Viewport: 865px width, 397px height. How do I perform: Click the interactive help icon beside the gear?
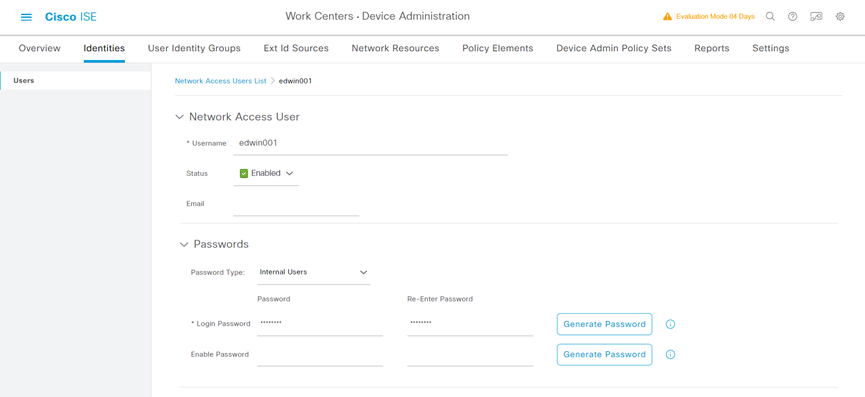816,17
